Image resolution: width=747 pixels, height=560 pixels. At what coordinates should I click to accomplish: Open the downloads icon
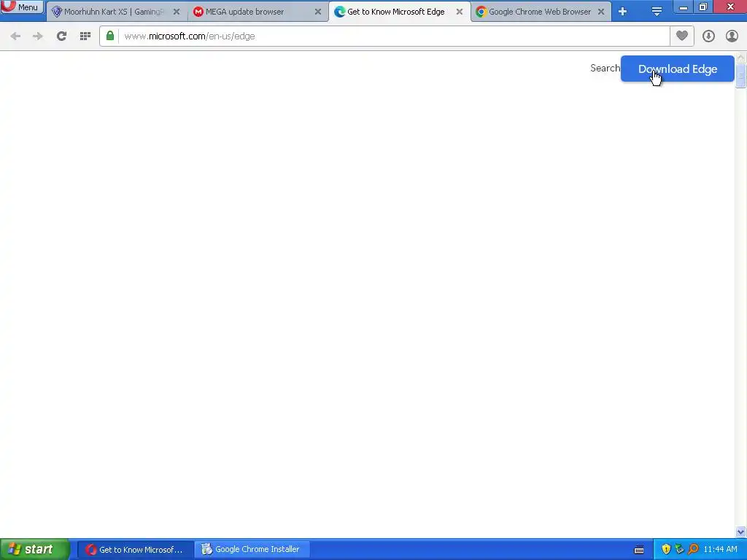click(708, 36)
